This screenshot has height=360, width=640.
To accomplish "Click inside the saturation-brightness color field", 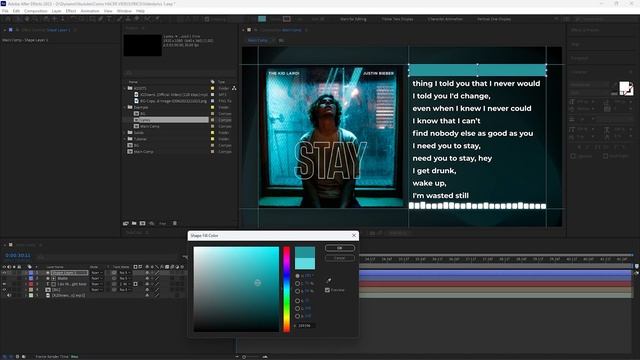I will pyautogui.click(x=236, y=289).
